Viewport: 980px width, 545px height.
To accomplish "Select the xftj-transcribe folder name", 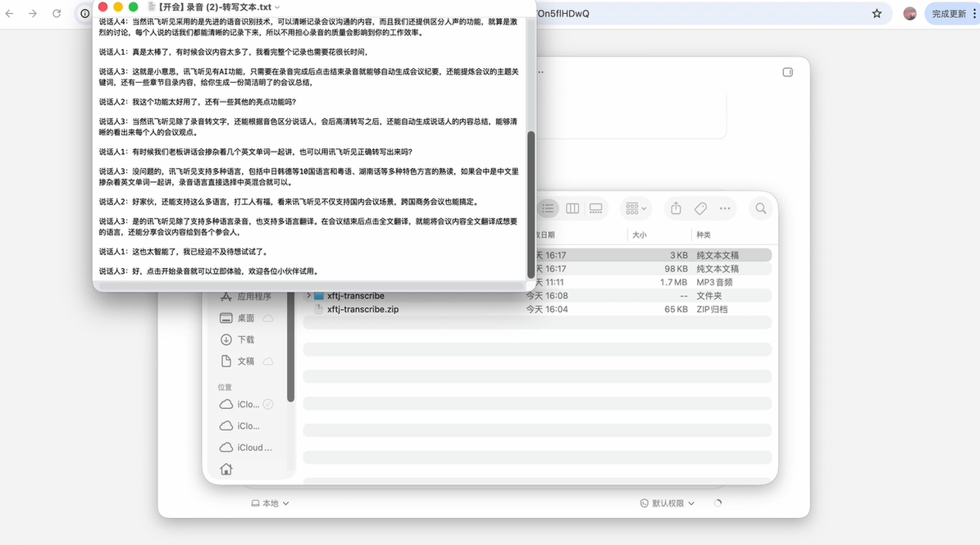I will point(356,296).
